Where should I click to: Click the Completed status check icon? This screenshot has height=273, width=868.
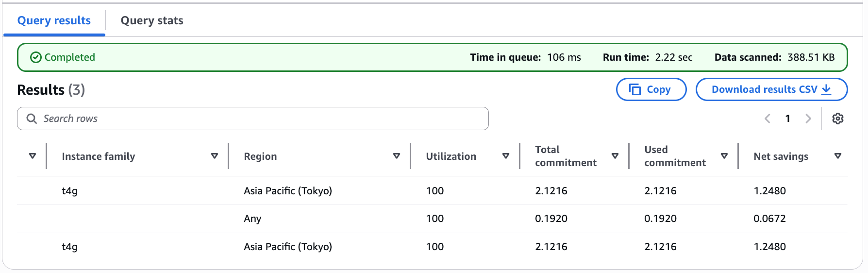[x=36, y=57]
